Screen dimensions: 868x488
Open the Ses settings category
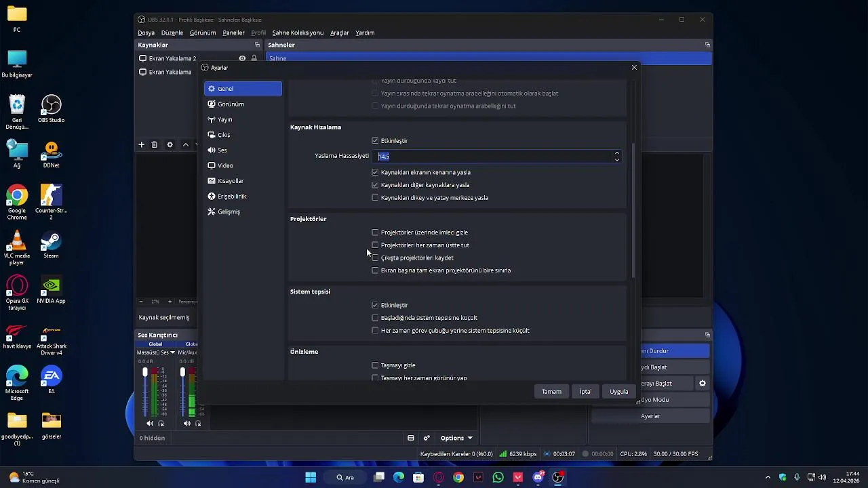coord(243,150)
